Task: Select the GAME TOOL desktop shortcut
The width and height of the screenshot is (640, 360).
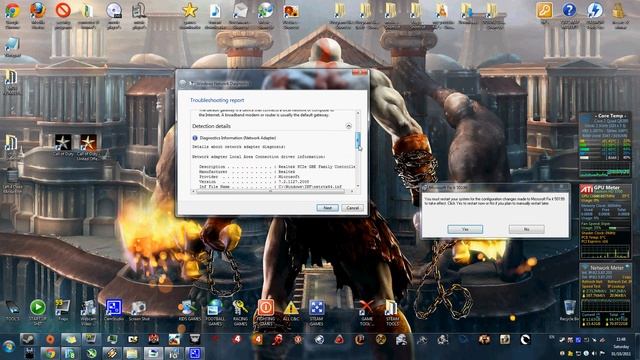Action: (367, 308)
